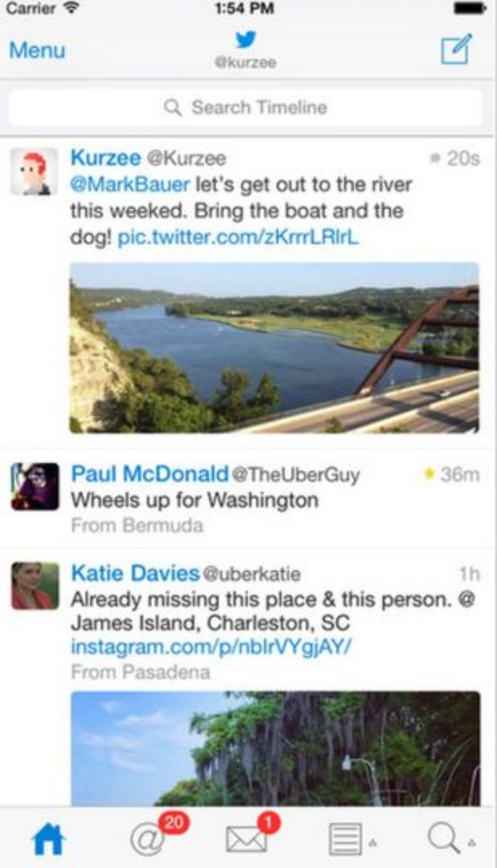Tap Katie Davies' profile picture

pyautogui.click(x=35, y=585)
